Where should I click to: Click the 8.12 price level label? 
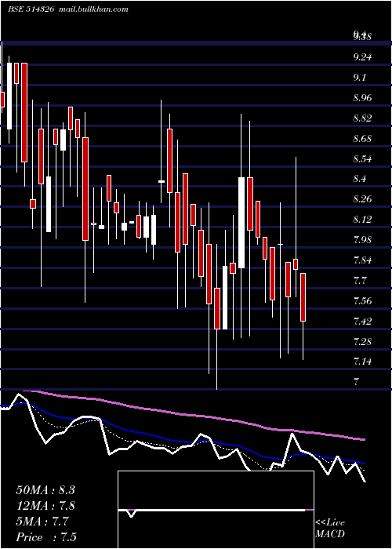point(362,220)
